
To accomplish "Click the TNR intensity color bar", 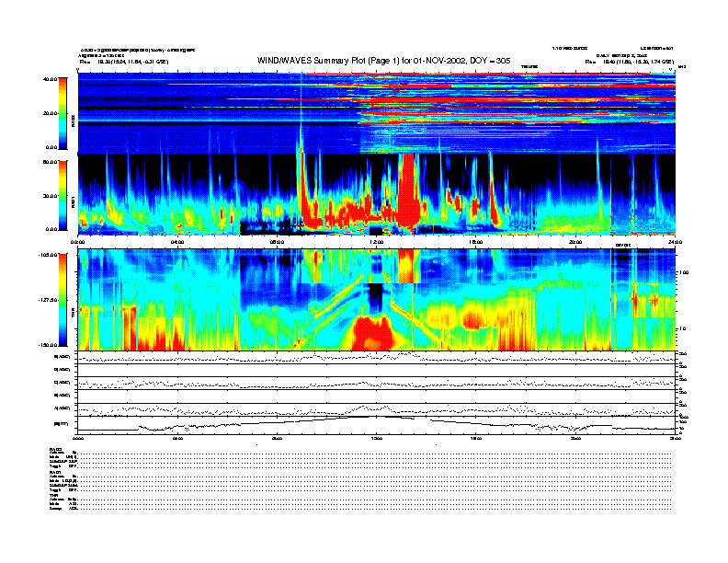I will click(63, 300).
